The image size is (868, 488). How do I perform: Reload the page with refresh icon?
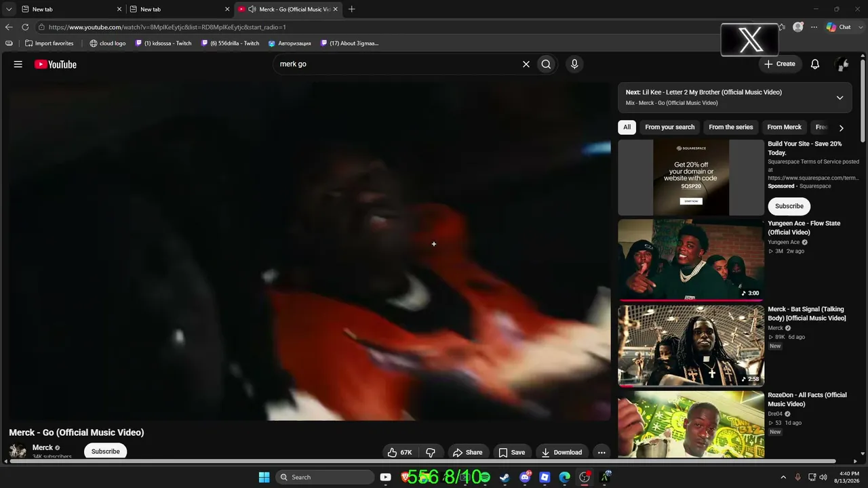[x=25, y=27]
